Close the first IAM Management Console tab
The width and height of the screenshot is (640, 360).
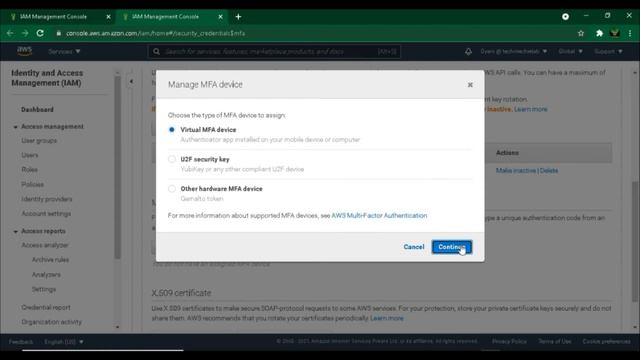click(108, 17)
